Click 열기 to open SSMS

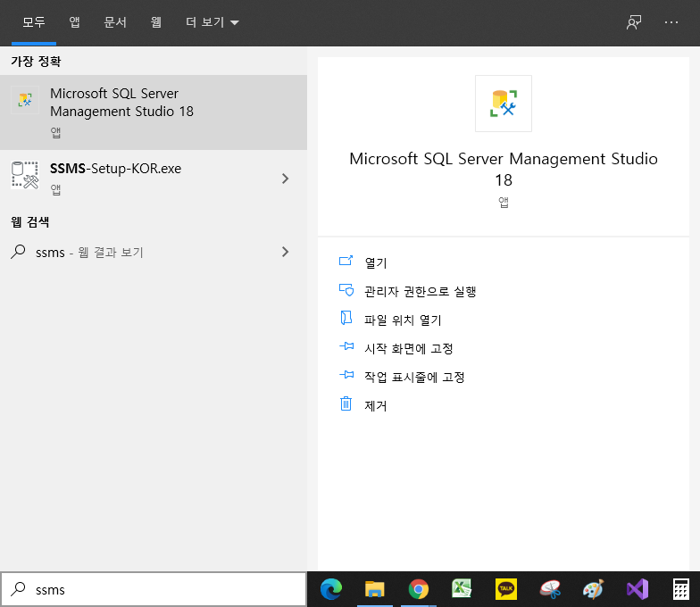click(x=376, y=262)
